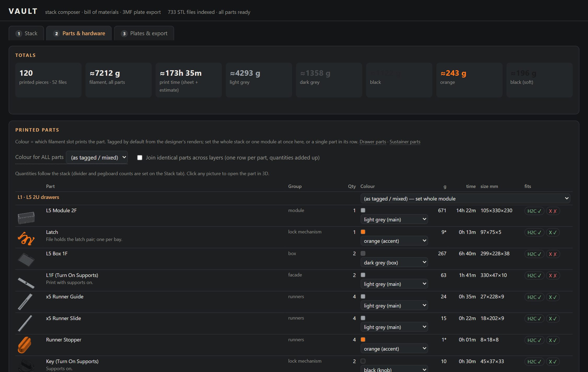Click the L1 · L5 2U drawers group header
The width and height of the screenshot is (588, 372).
coord(38,197)
